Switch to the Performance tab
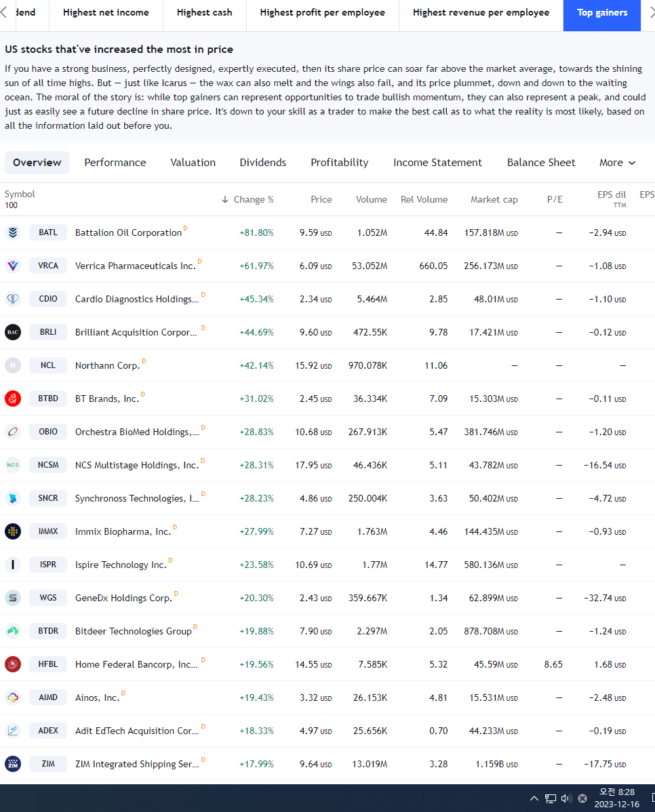This screenshot has width=655, height=812. 115,163
